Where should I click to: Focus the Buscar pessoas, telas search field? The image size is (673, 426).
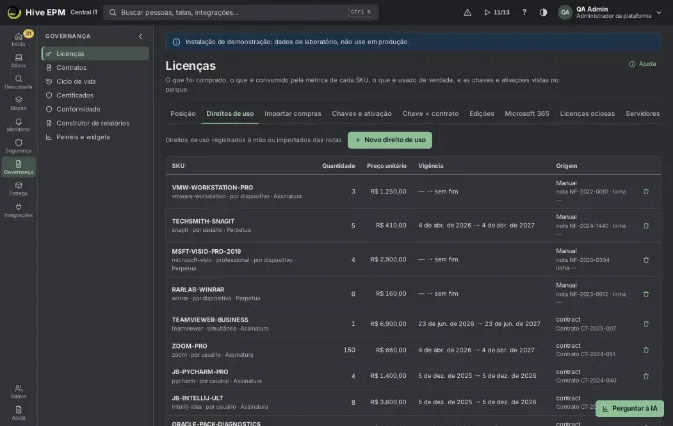point(241,12)
